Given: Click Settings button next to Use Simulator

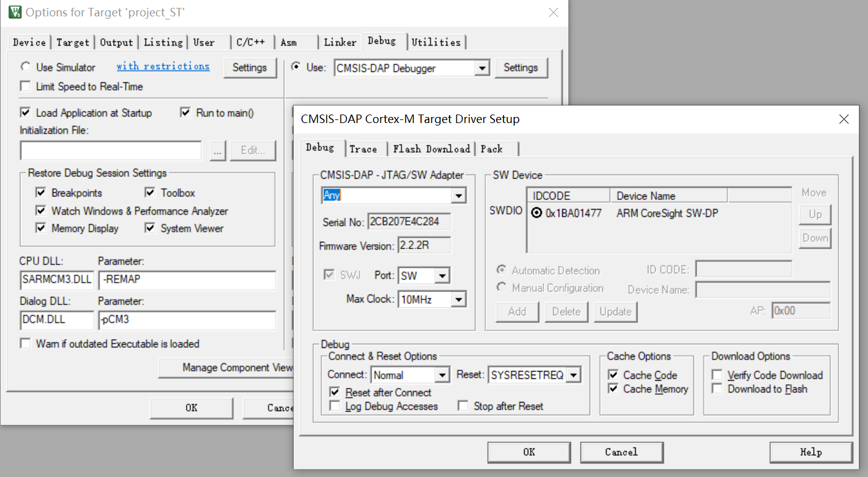Looking at the screenshot, I should pyautogui.click(x=250, y=68).
